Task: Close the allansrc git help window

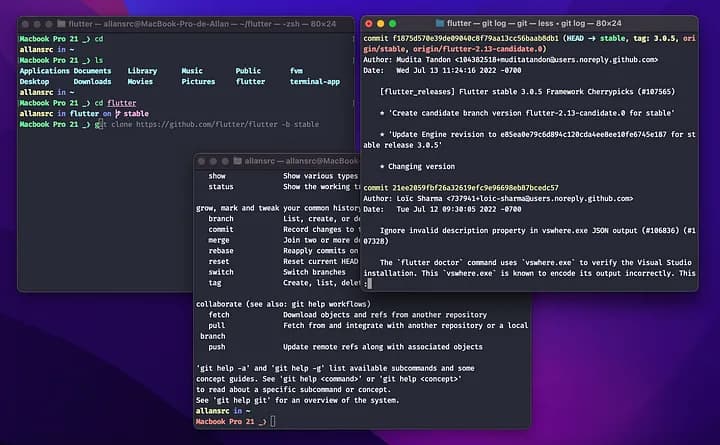Action: (x=201, y=161)
